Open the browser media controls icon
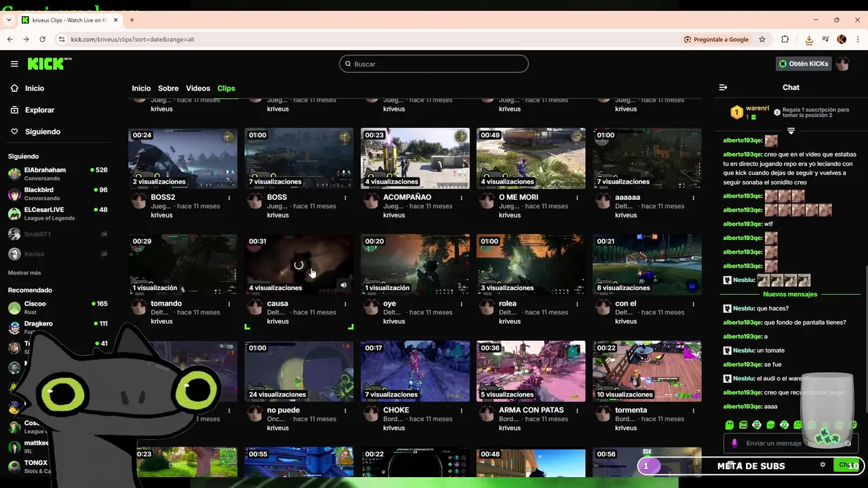868x488 pixels. pyautogui.click(x=825, y=39)
